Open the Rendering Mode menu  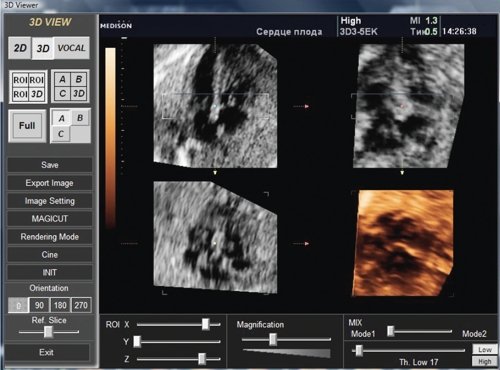click(x=50, y=237)
